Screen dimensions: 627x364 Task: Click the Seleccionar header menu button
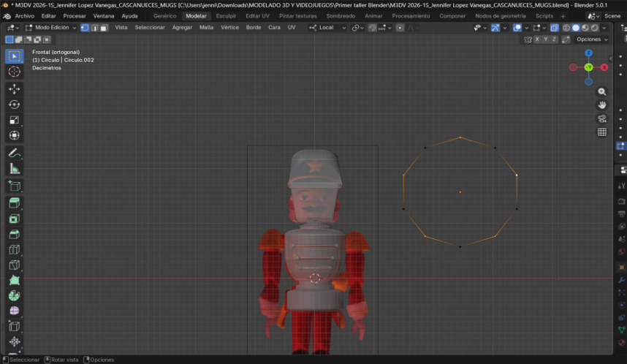150,28
